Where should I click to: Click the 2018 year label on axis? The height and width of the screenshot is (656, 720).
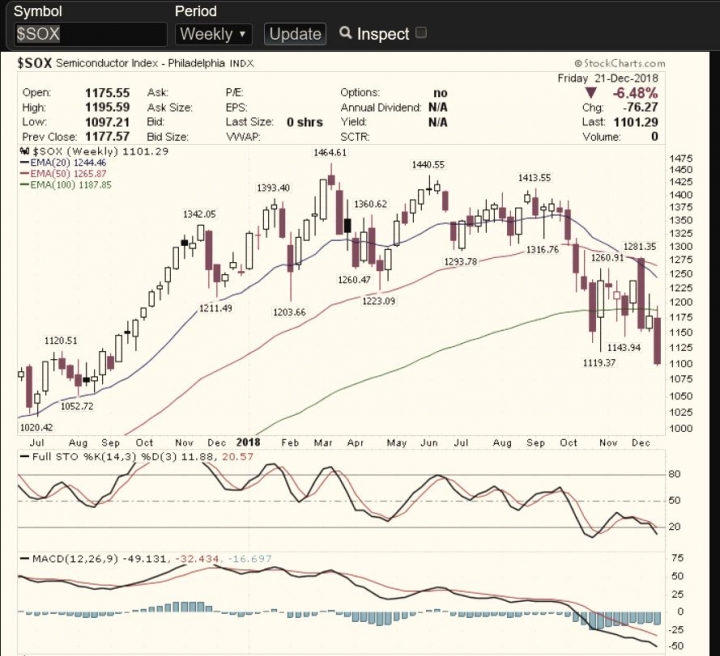tap(248, 443)
